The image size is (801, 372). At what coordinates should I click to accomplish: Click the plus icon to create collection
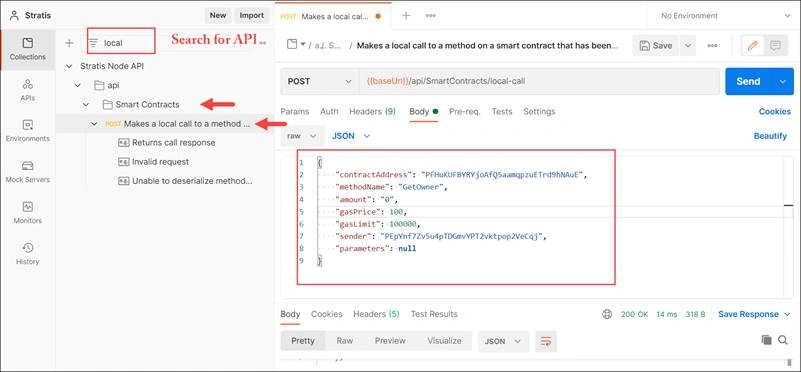tap(69, 43)
